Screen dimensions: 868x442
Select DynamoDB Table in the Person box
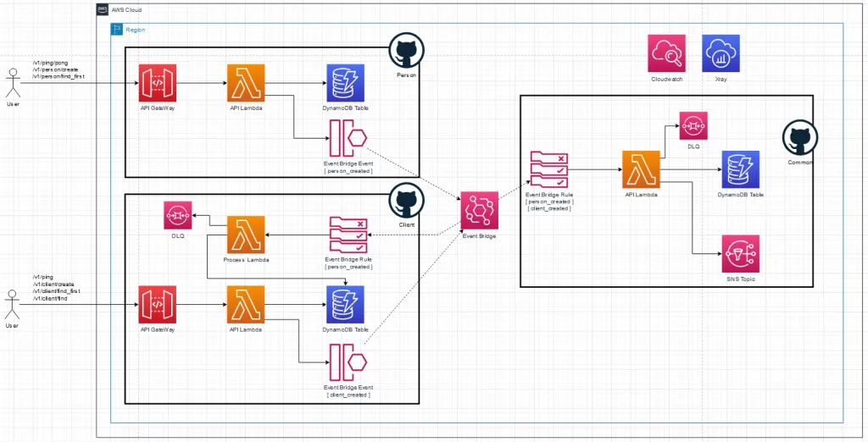point(344,83)
